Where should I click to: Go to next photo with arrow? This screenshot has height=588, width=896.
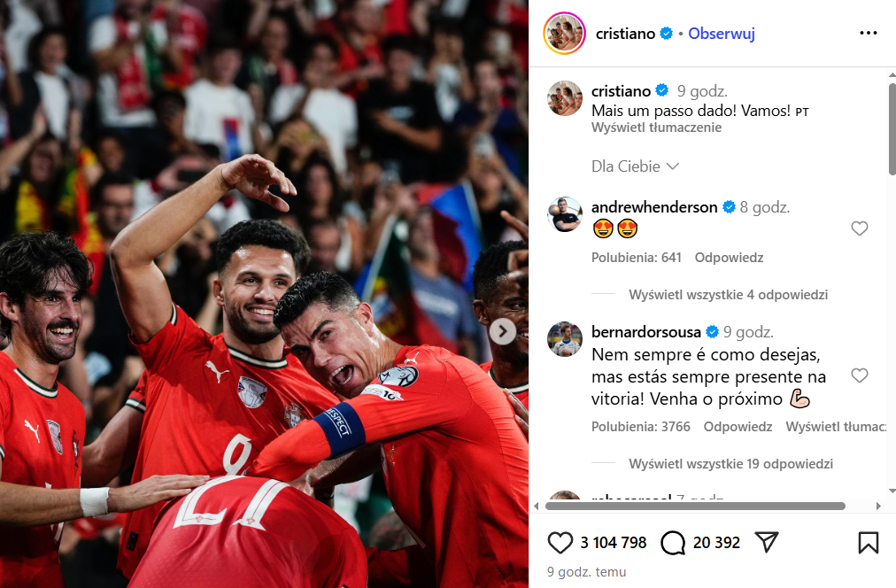pyautogui.click(x=503, y=331)
